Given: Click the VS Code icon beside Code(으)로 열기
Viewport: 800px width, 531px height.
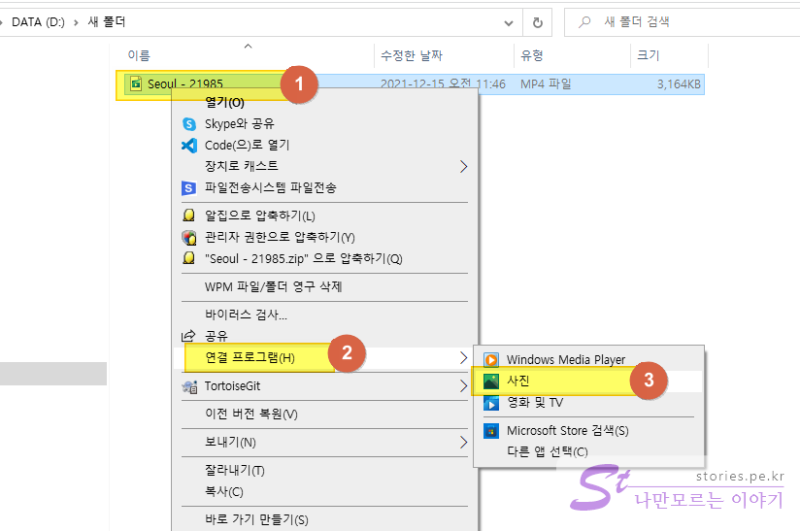Looking at the screenshot, I should [x=189, y=145].
